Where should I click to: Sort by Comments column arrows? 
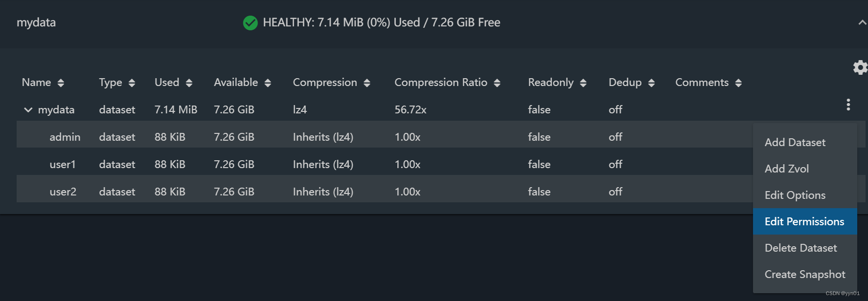pos(738,83)
